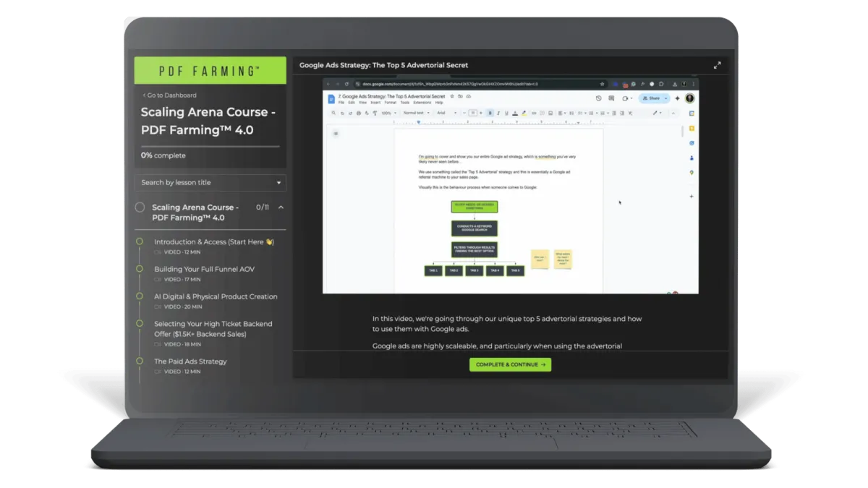The image size is (868, 488).
Task: Open the Normal text style dropdown
Action: pos(416,113)
